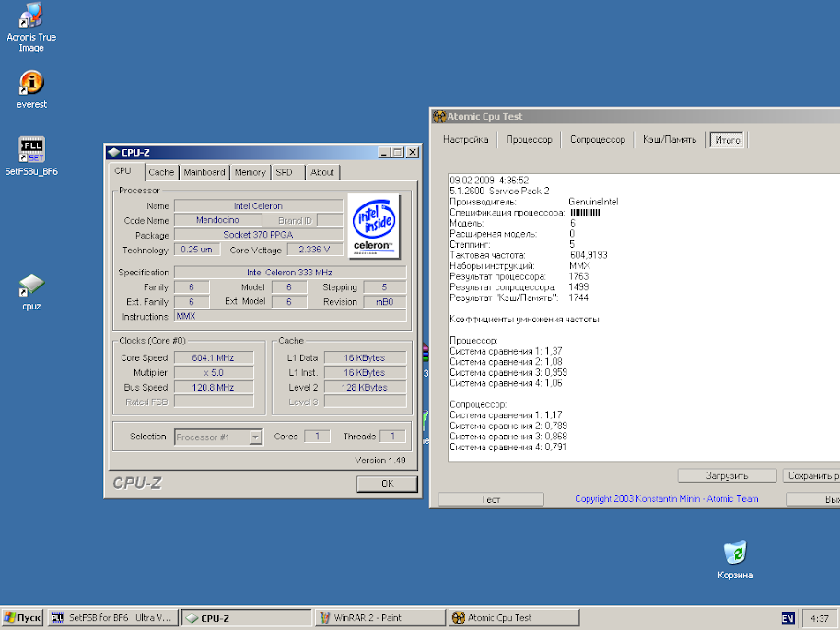This screenshot has width=840, height=630.
Task: Switch to the About tab
Action: [322, 172]
